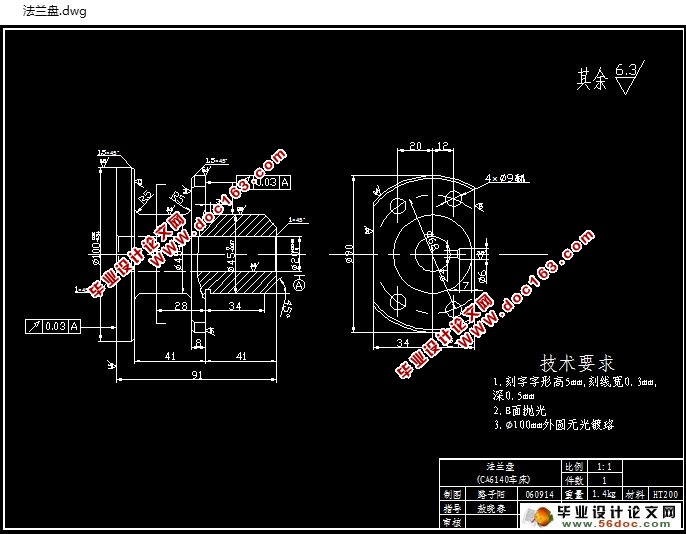This screenshot has width=686, height=534.
Task: Click the 件数 label cell
Action: (574, 480)
